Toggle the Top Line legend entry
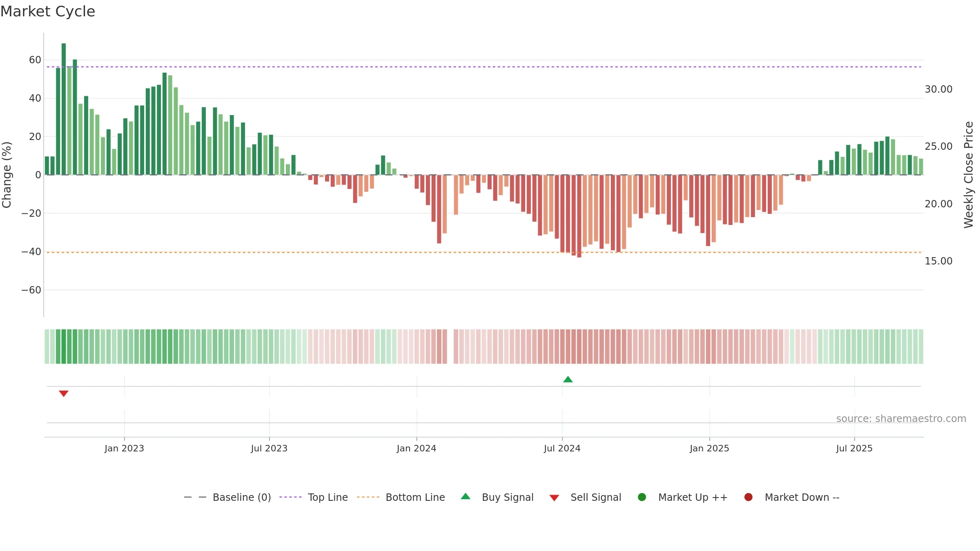 point(314,497)
